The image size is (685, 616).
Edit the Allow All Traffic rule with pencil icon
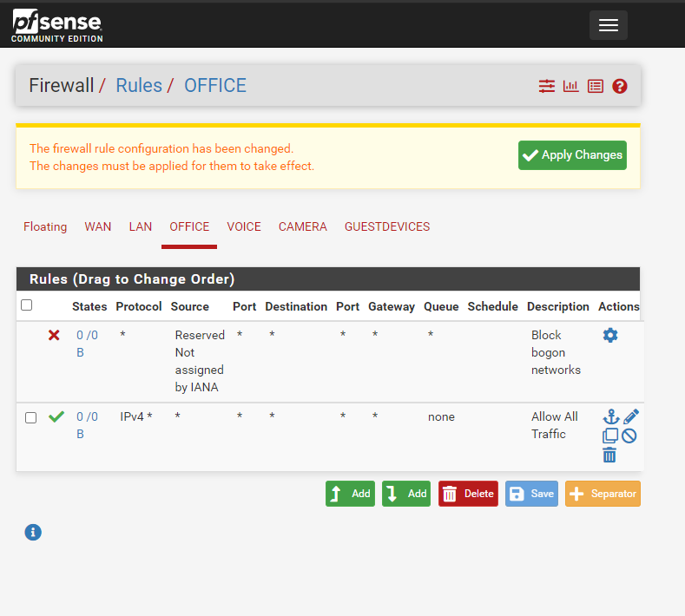pyautogui.click(x=631, y=417)
